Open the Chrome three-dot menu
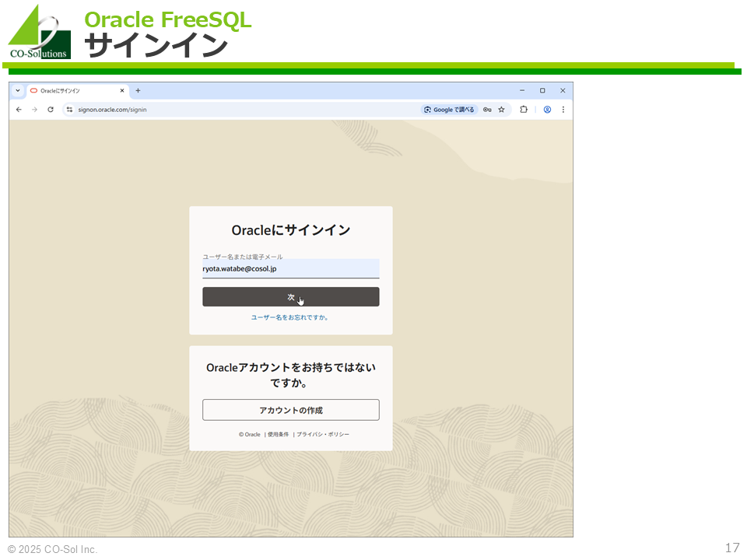 [563, 110]
